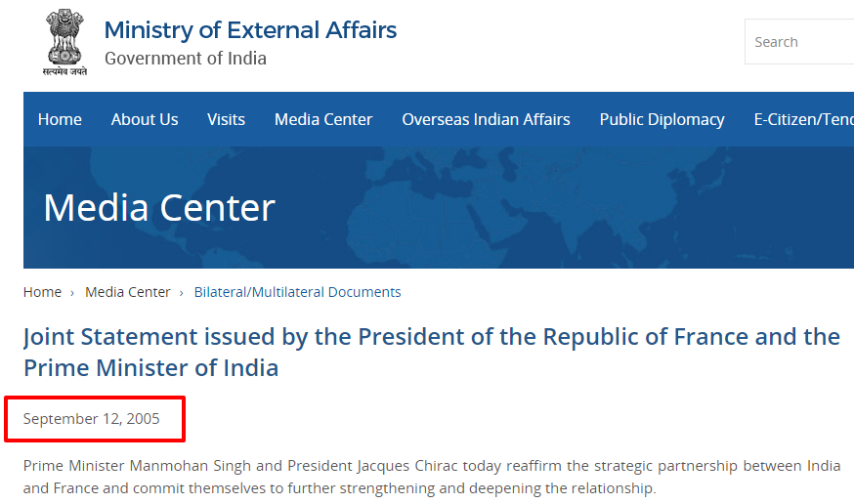Select the Visits navigation item
The image size is (854, 504).
click(226, 119)
